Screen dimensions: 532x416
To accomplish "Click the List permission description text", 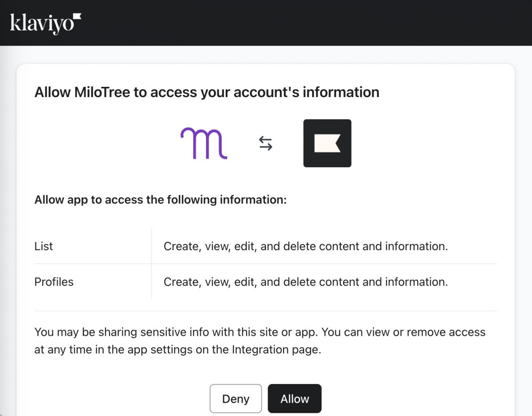I will point(305,246).
